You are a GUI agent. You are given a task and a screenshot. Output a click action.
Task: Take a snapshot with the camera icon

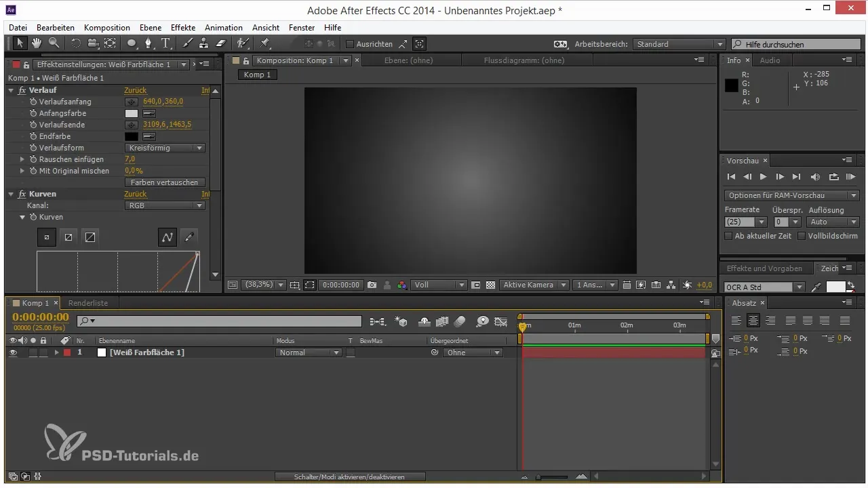pyautogui.click(x=372, y=285)
